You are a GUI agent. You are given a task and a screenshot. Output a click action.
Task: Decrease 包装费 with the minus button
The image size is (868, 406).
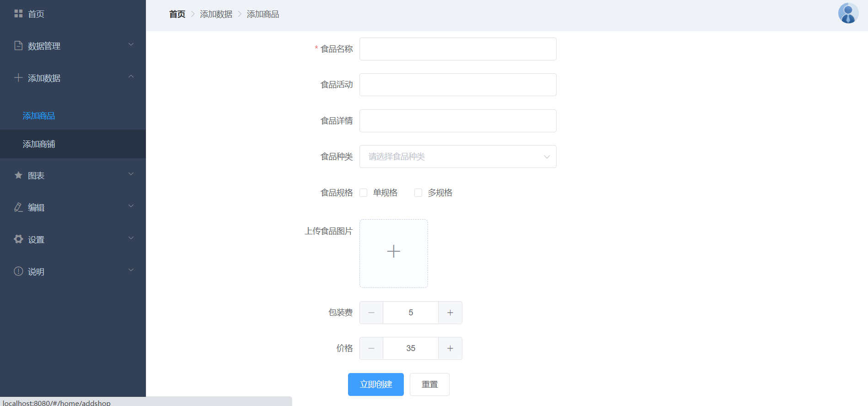(371, 313)
